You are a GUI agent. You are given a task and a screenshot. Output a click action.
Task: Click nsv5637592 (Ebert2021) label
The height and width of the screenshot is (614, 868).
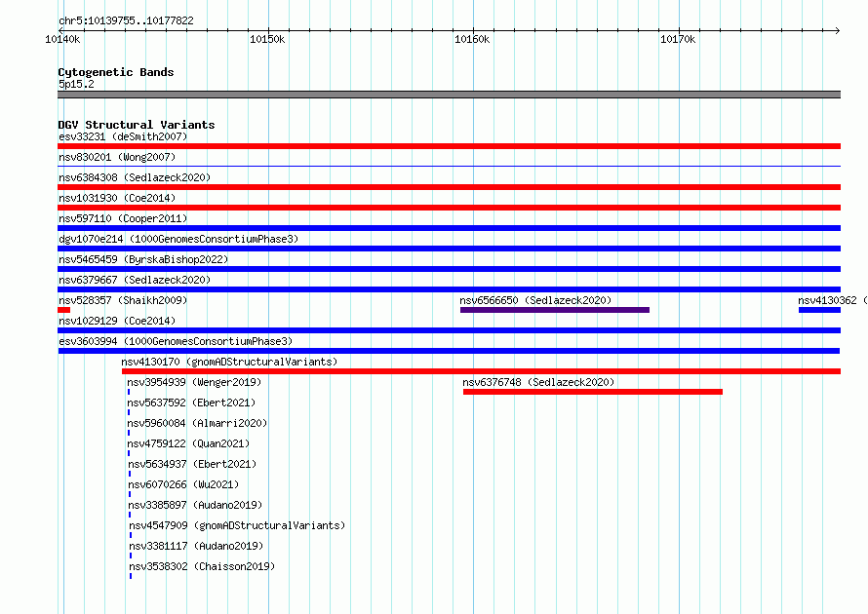(191, 403)
